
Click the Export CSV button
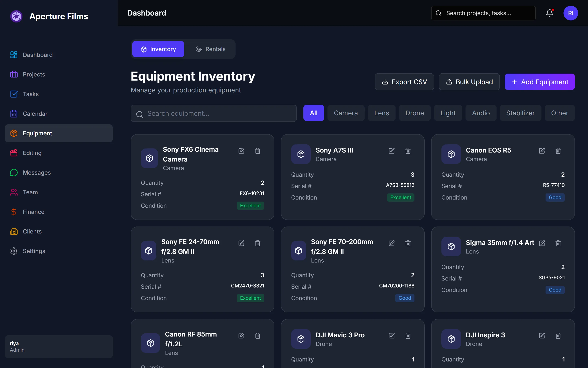404,82
